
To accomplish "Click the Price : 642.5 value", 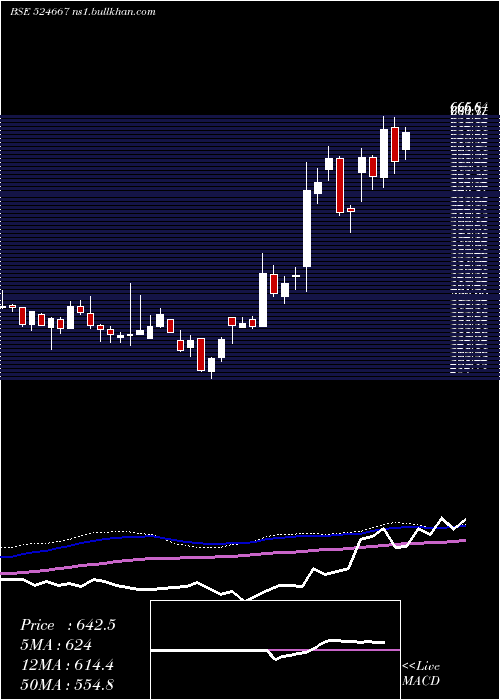I will (x=68, y=625).
